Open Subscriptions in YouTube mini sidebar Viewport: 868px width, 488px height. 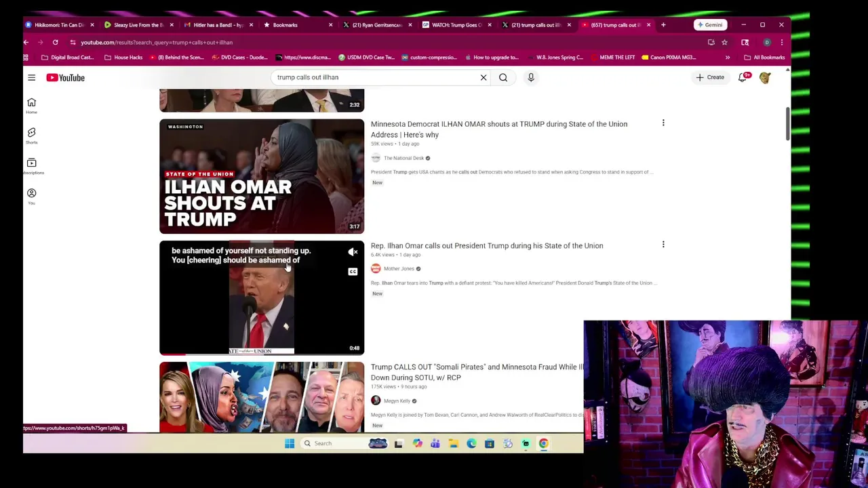click(31, 166)
